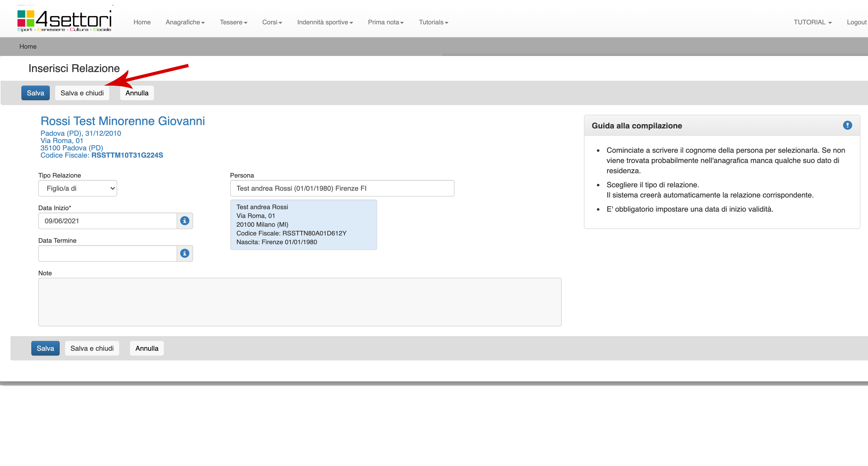Focus the Note text area

coord(300,302)
